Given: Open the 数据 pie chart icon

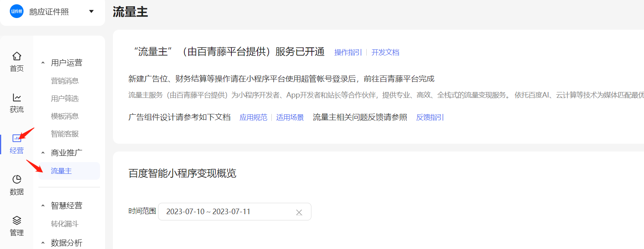Looking at the screenshot, I should (x=17, y=179).
